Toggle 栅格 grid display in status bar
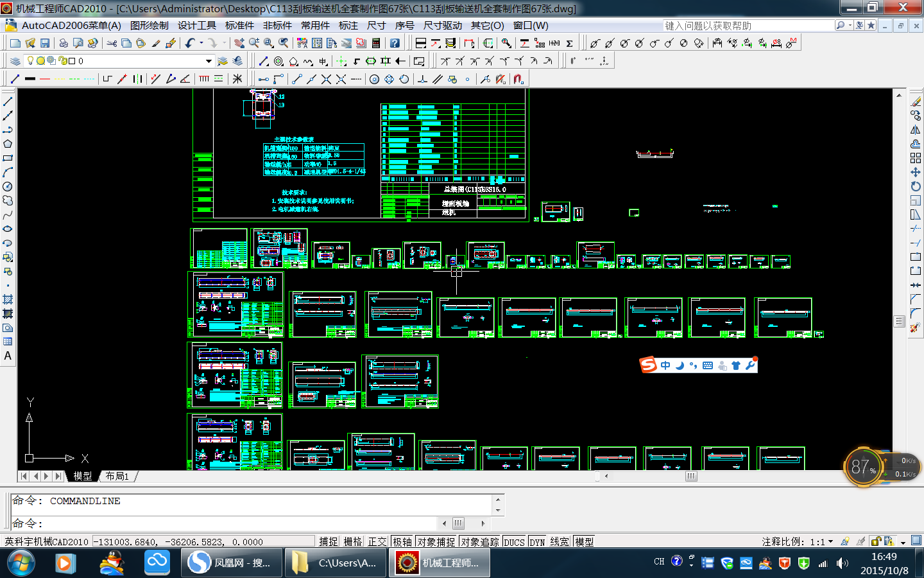Viewport: 924px width, 578px height. 353,541
